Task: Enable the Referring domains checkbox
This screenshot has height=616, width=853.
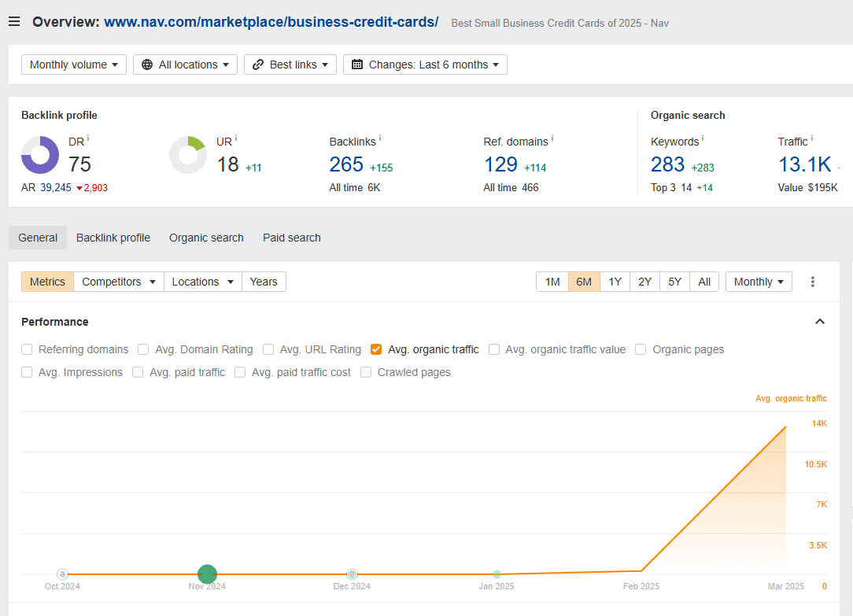Action: 27,349
